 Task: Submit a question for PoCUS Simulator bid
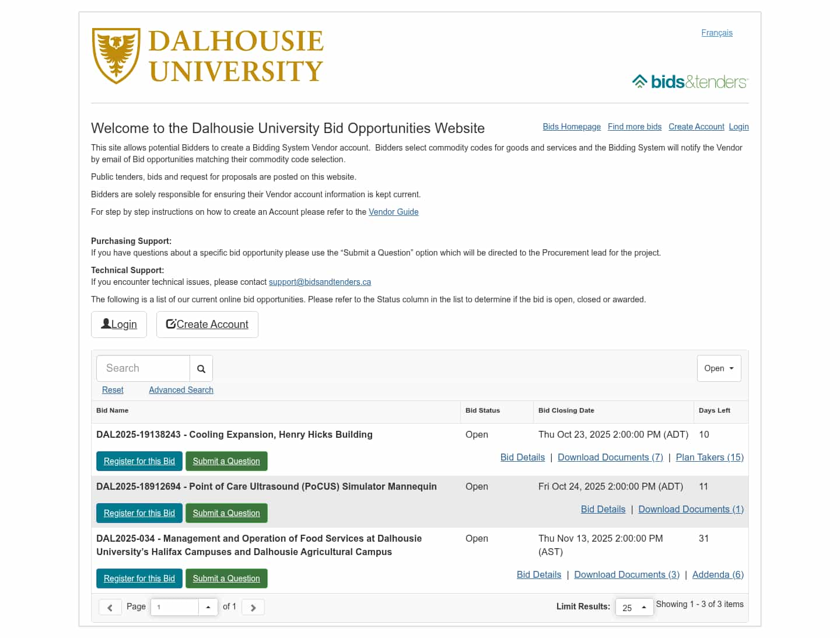click(x=226, y=513)
